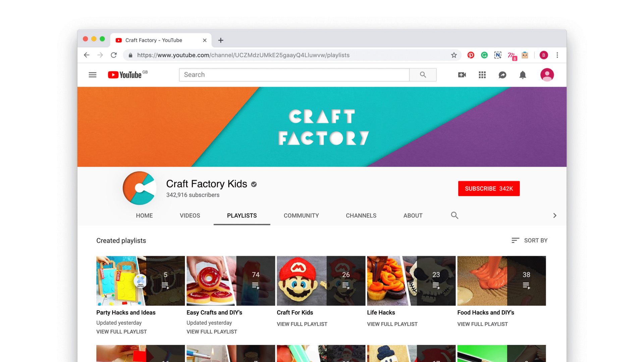Open the YouTube hamburger guide menu
644x362 pixels.
93,75
